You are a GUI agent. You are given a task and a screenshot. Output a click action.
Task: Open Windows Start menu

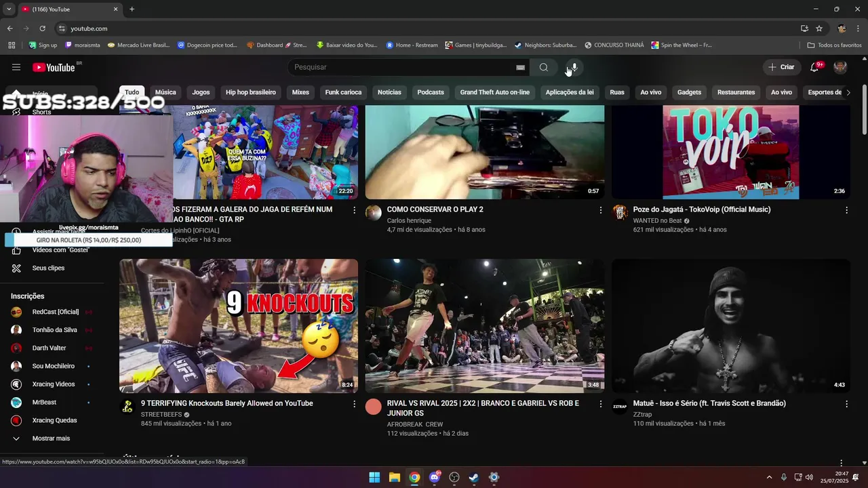(374, 477)
